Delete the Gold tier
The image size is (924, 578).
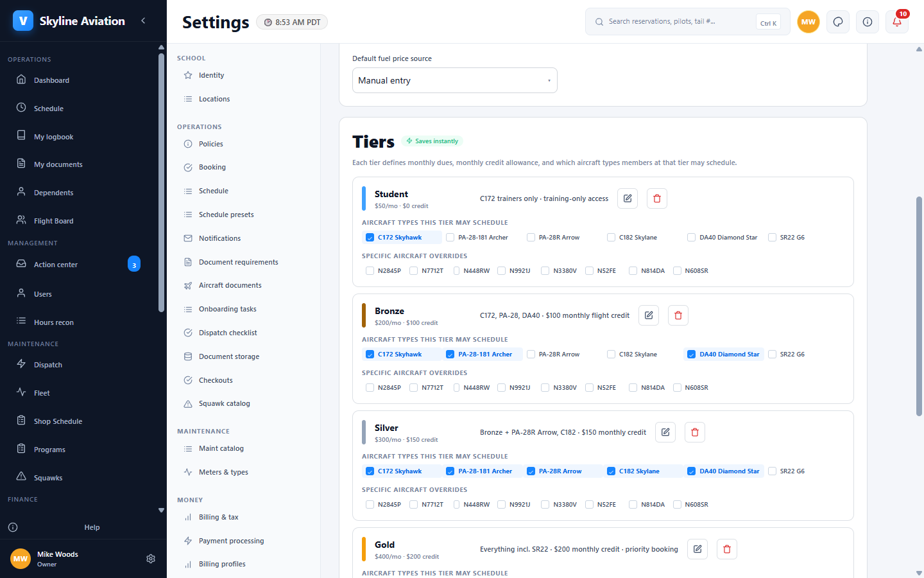(x=727, y=549)
